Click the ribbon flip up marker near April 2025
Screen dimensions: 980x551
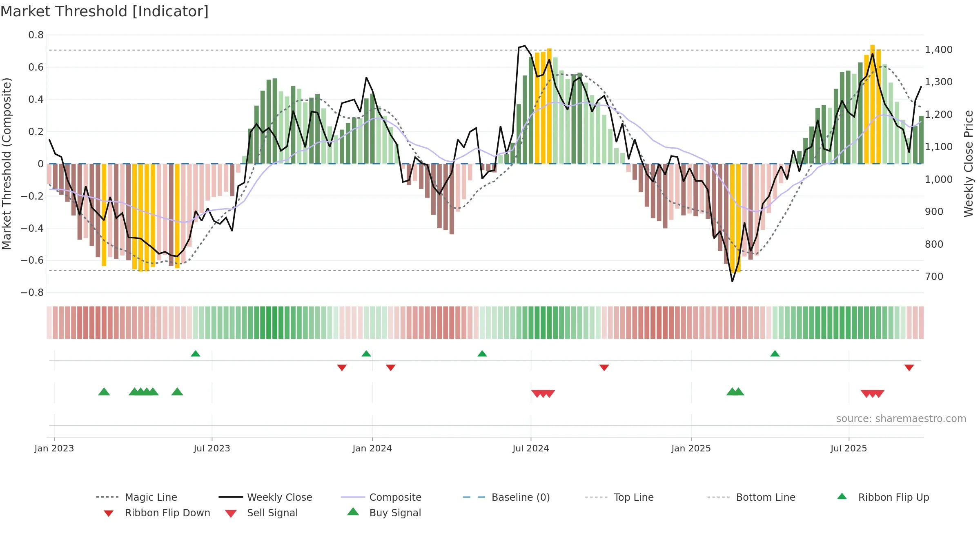[775, 353]
